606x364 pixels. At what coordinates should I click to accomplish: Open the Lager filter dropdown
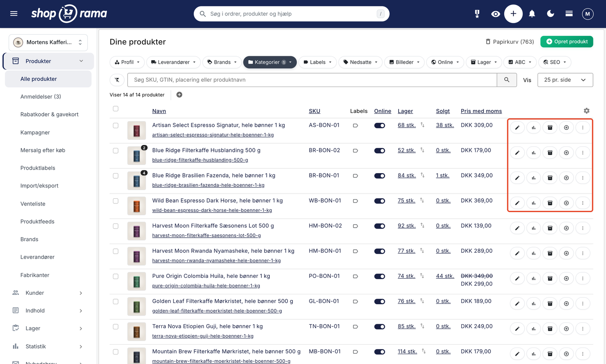[x=484, y=62]
